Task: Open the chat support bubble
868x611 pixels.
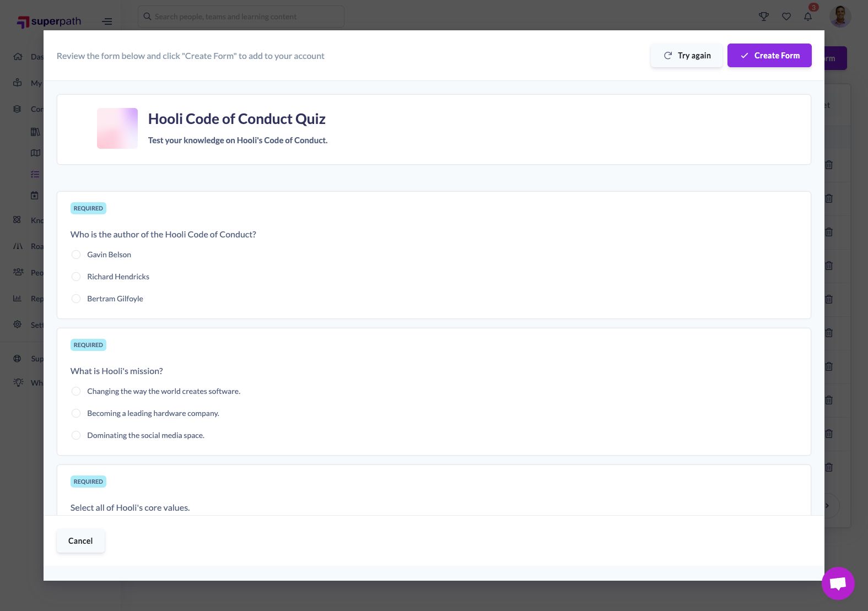Action: coord(838,583)
